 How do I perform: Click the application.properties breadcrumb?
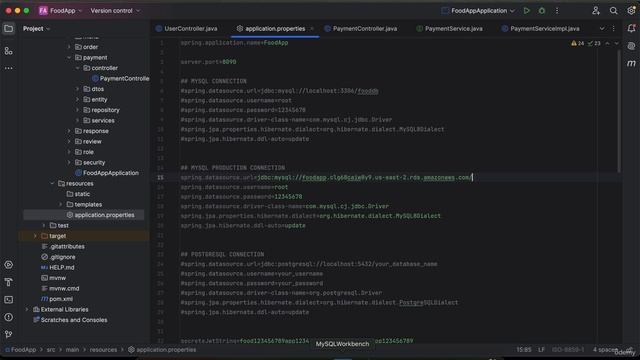(162, 350)
